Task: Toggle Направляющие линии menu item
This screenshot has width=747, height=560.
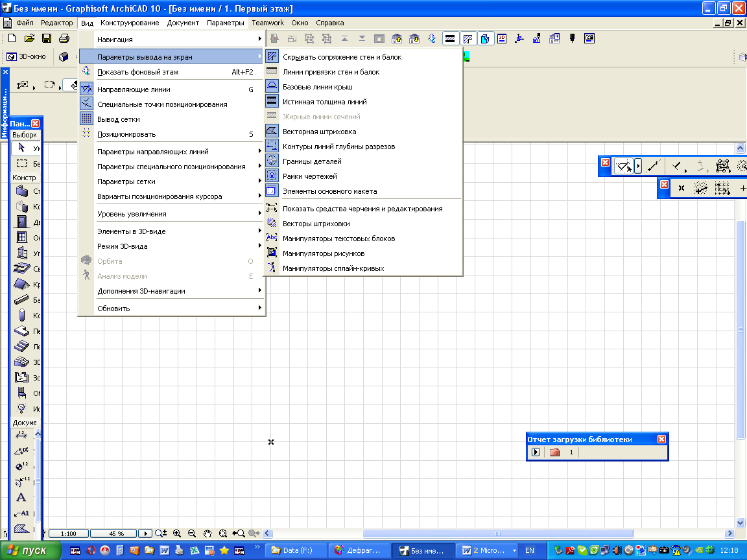Action: click(x=172, y=89)
